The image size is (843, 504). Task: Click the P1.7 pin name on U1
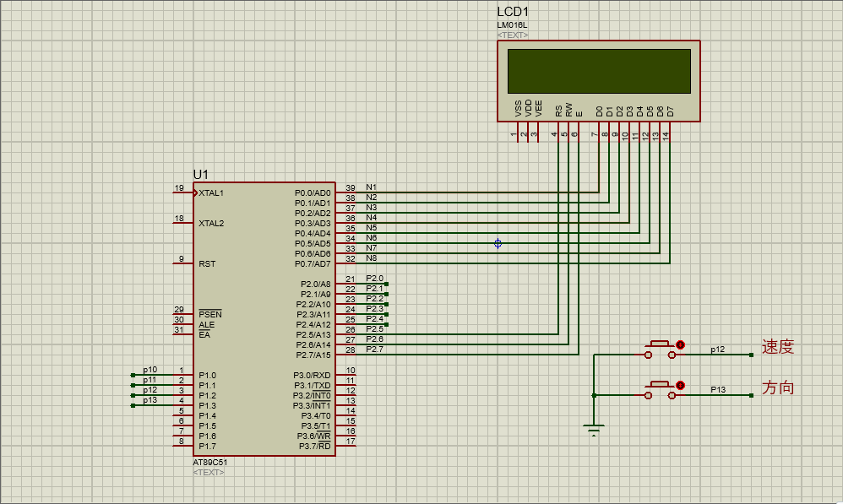[208, 446]
